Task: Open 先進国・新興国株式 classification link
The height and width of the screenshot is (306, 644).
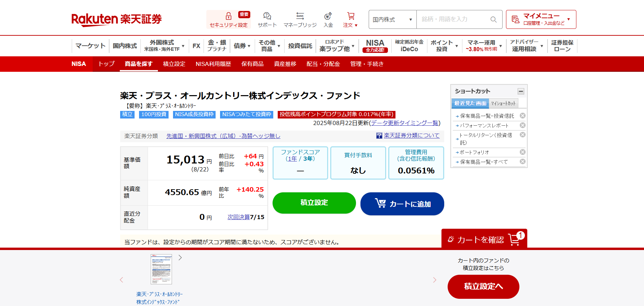Action: [x=223, y=136]
